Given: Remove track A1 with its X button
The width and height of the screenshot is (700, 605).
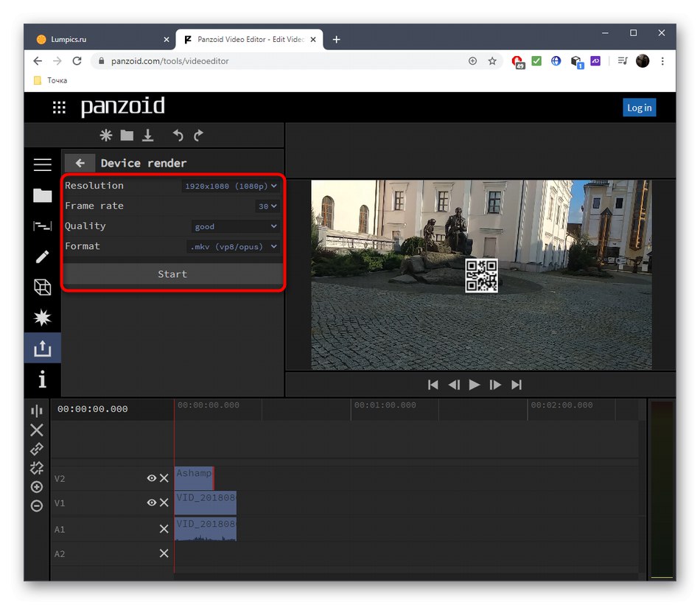Looking at the screenshot, I should (x=164, y=528).
